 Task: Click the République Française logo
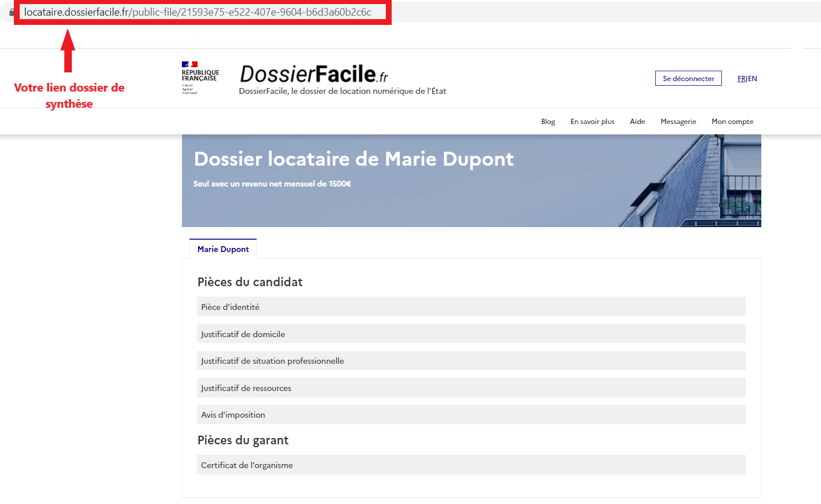pyautogui.click(x=200, y=78)
